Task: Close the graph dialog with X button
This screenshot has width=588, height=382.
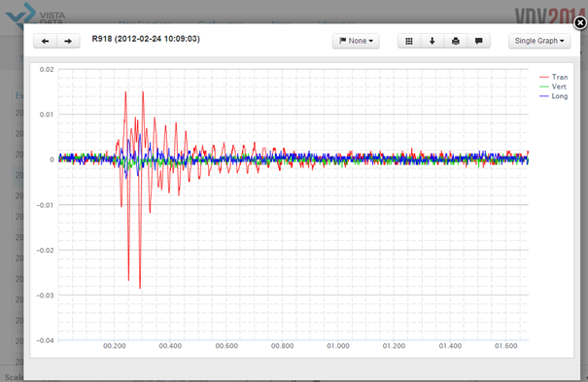Action: click(x=580, y=23)
